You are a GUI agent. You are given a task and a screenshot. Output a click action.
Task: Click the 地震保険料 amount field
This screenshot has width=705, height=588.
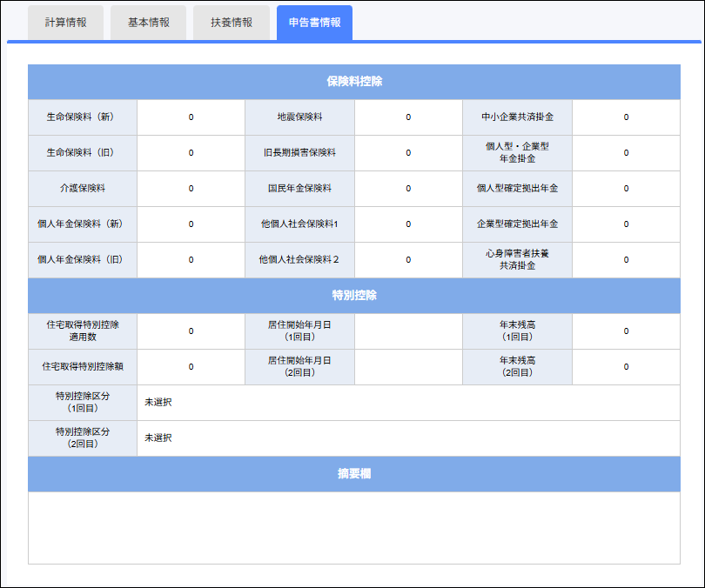[408, 116]
